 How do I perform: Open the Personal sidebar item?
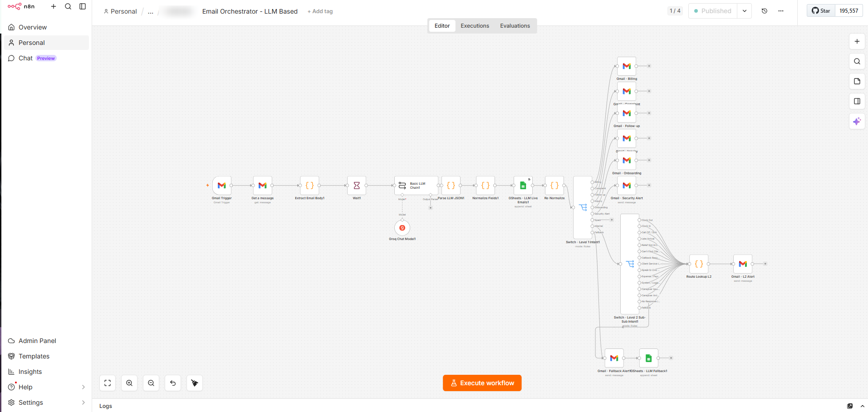(x=46, y=43)
